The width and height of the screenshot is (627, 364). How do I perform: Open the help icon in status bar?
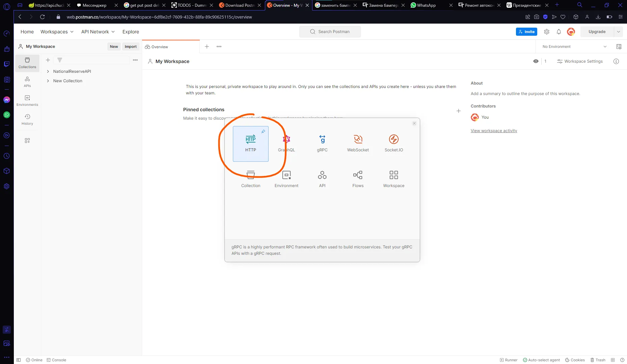pyautogui.click(x=622, y=360)
